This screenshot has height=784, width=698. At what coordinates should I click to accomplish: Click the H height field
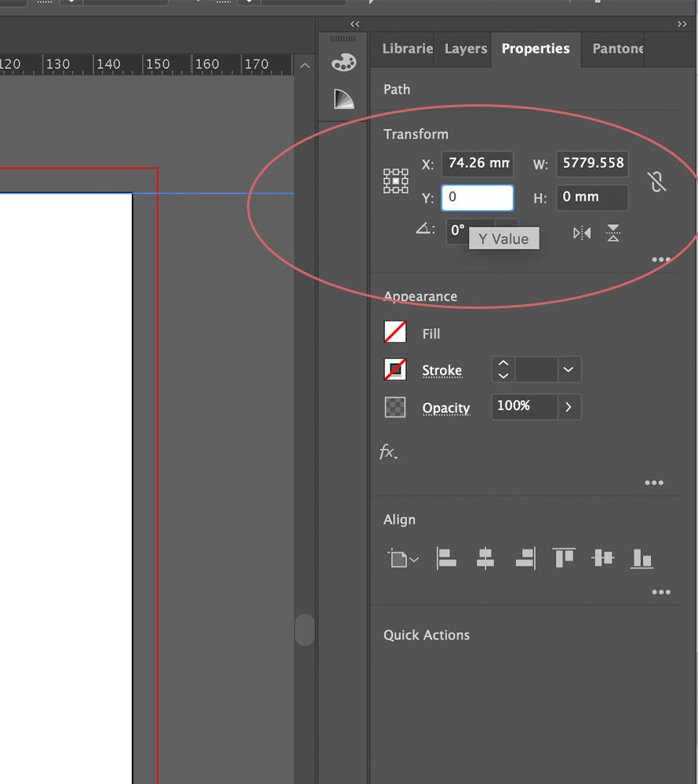(x=592, y=198)
